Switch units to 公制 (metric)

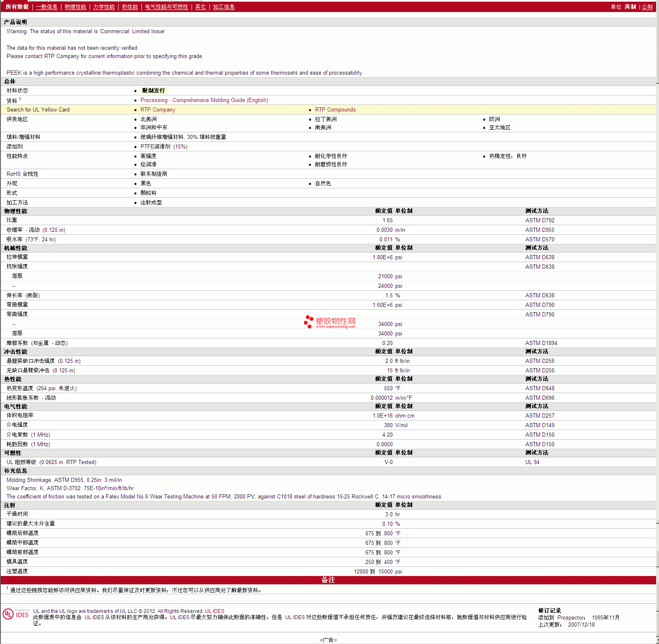647,7
